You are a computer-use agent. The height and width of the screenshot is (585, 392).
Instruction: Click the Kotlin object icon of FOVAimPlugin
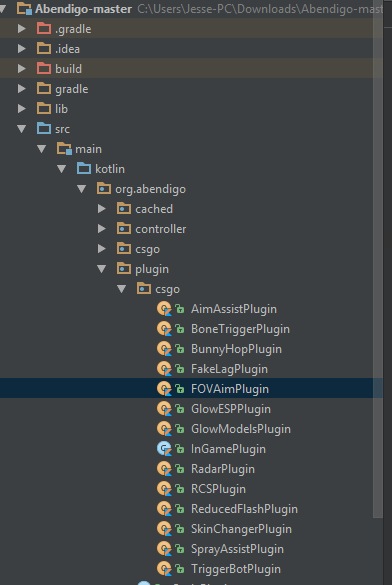tap(164, 389)
